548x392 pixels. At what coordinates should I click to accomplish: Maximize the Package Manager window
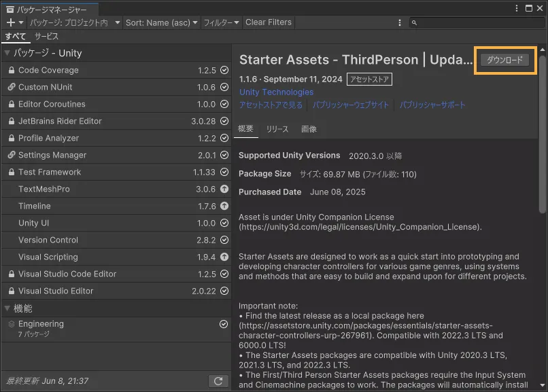[529, 8]
